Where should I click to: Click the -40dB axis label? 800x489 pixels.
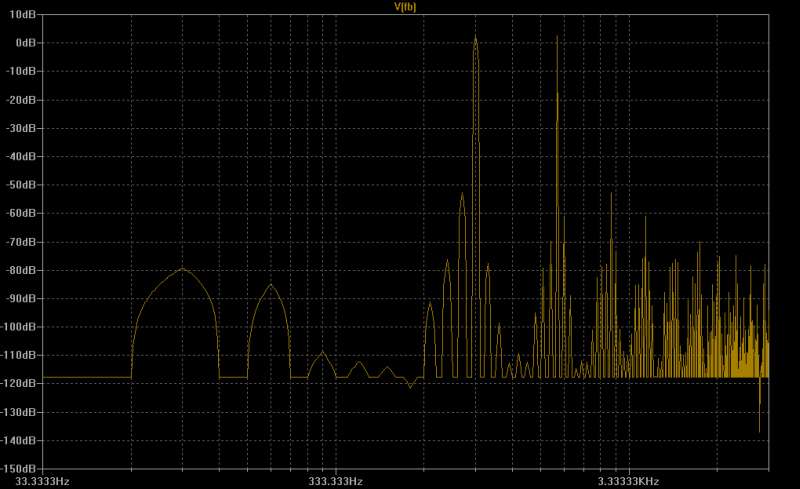(21, 156)
